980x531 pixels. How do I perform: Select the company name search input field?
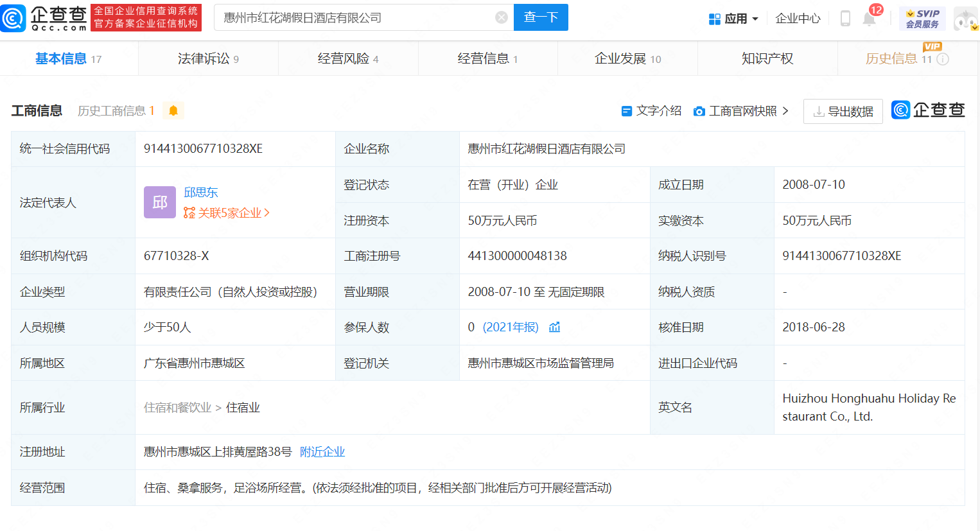363,17
